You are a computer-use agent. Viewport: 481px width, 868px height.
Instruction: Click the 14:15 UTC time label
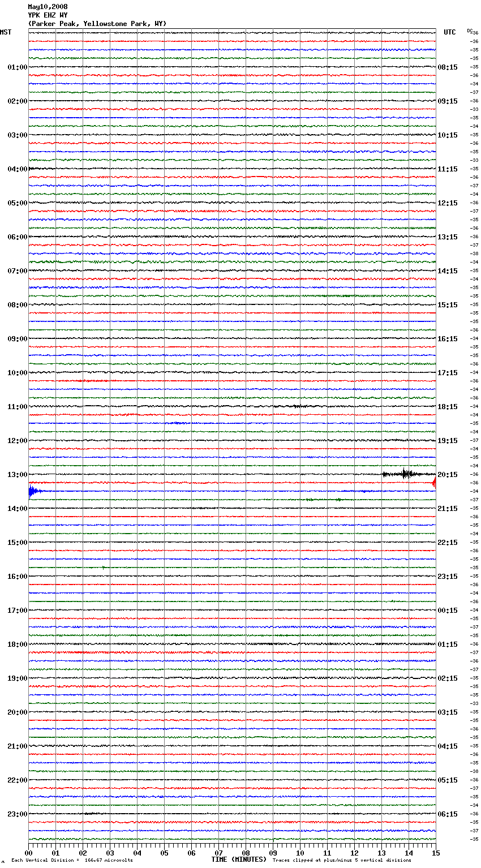coord(448,271)
